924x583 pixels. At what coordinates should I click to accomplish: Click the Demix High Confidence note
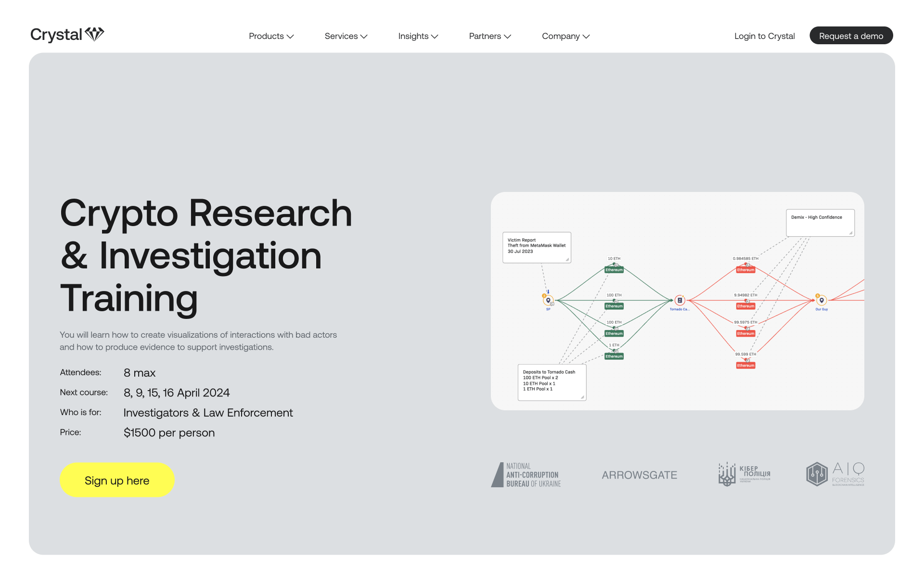820,222
